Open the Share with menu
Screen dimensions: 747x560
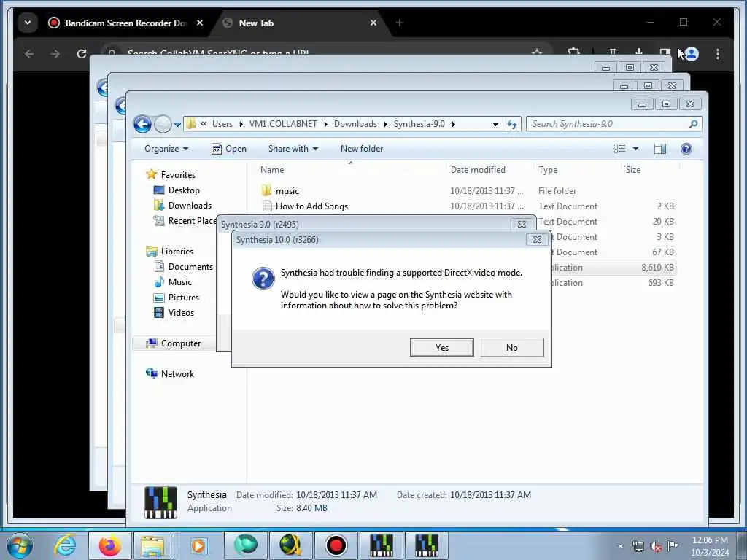293,149
